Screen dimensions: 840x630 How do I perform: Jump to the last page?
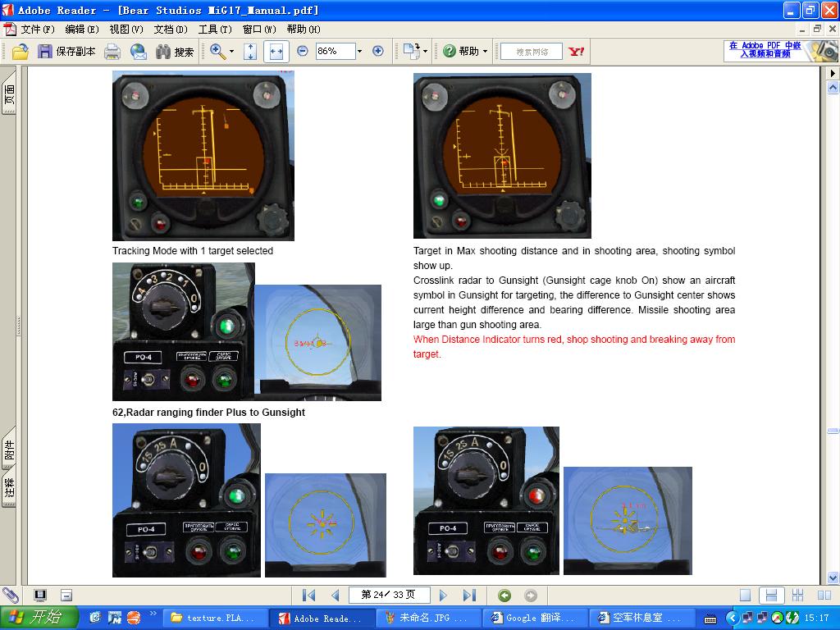pyautogui.click(x=469, y=596)
